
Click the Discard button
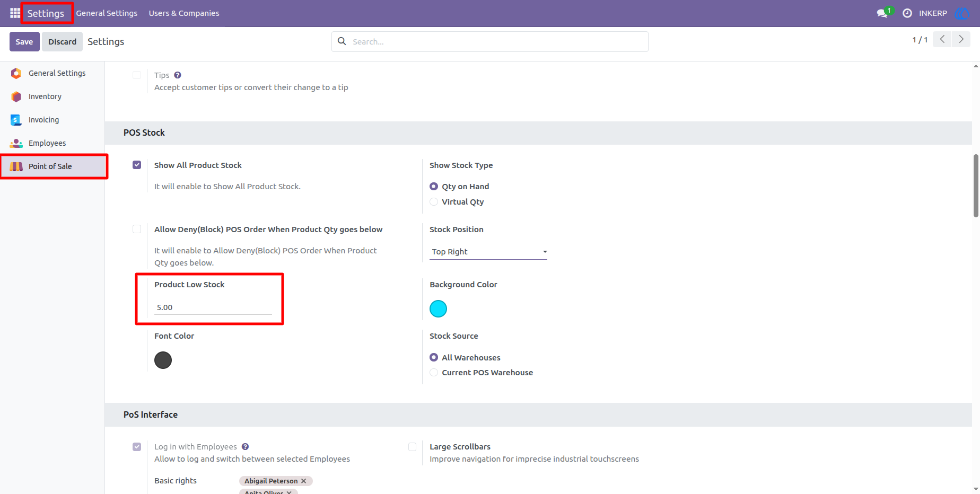tap(63, 41)
